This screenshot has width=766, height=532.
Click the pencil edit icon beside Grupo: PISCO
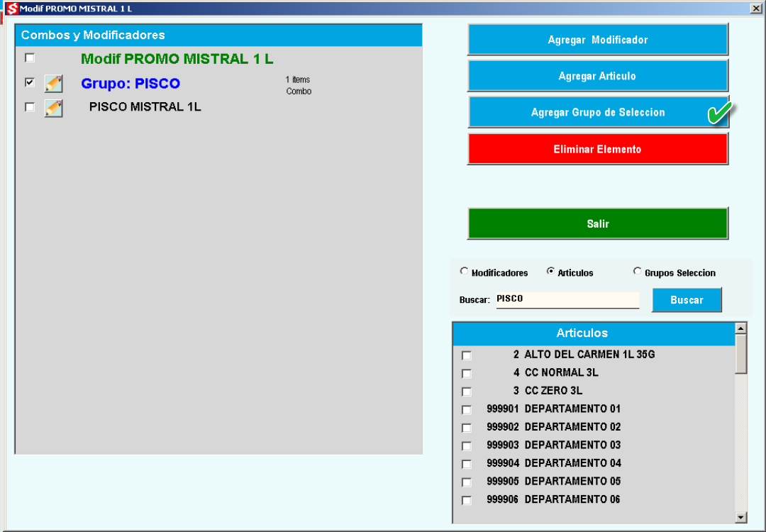(x=53, y=84)
